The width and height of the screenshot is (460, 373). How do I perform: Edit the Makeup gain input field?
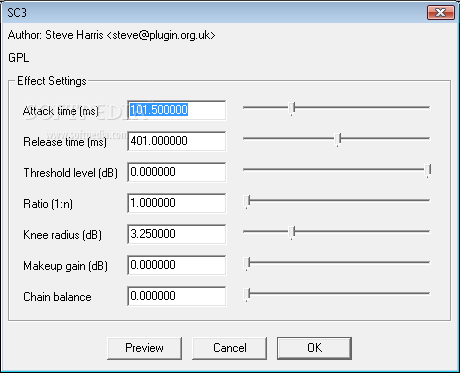click(176, 265)
